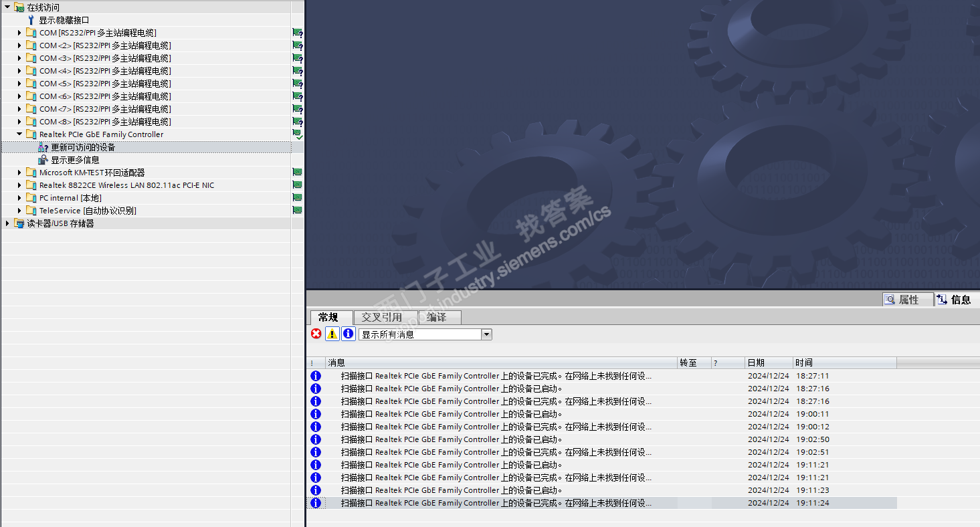
Task: Switch to the 属性 tab
Action: point(908,300)
